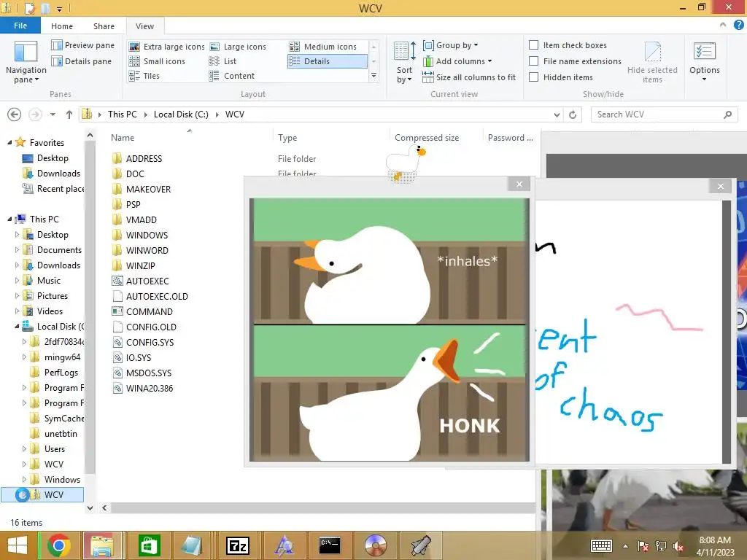This screenshot has width=747, height=560.
Task: Click the Search WCV field
Action: pos(664,114)
